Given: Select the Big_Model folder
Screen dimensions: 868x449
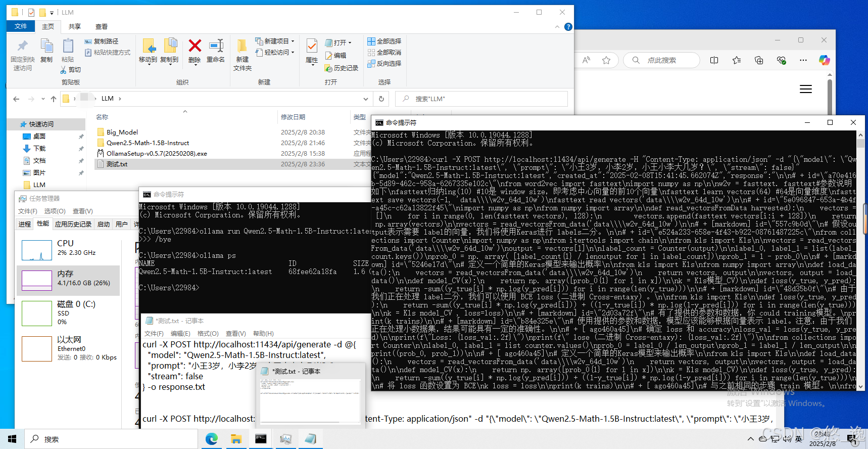Looking at the screenshot, I should [x=122, y=132].
